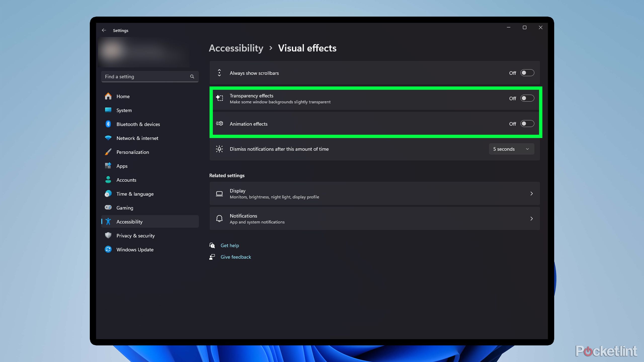Minimize the Settings window
Screen dimensions: 644x362
[508, 27]
